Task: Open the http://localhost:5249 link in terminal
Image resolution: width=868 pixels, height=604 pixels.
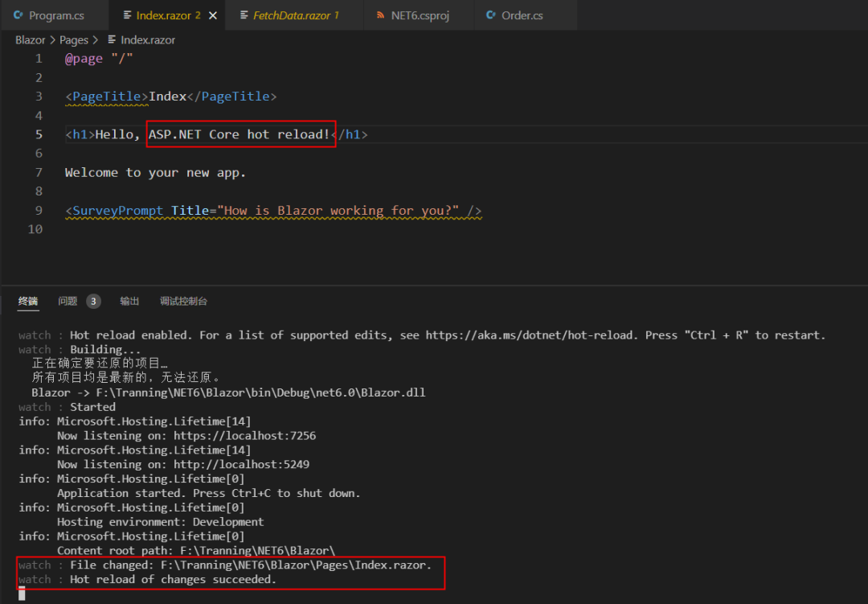Action: (241, 464)
